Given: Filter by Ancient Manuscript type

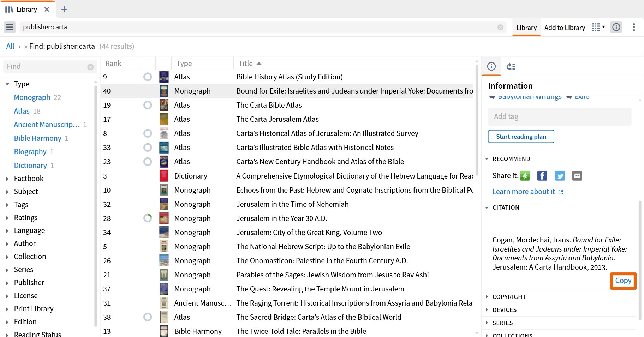Looking at the screenshot, I should [x=47, y=125].
